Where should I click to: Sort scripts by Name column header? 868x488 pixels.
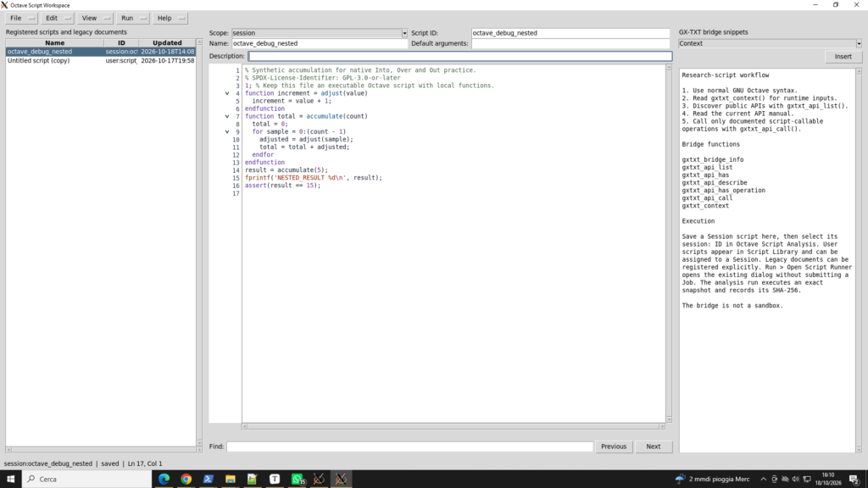[x=55, y=42]
